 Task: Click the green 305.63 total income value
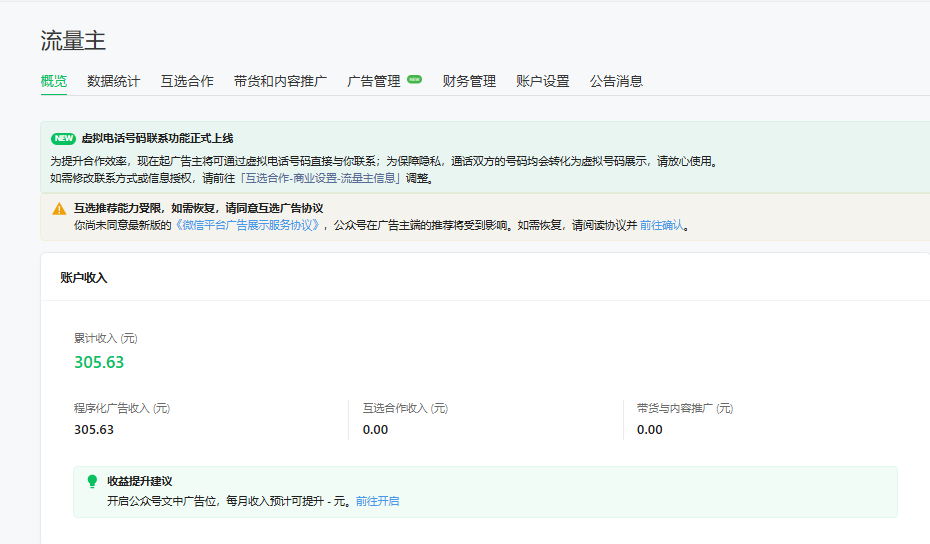(x=99, y=362)
